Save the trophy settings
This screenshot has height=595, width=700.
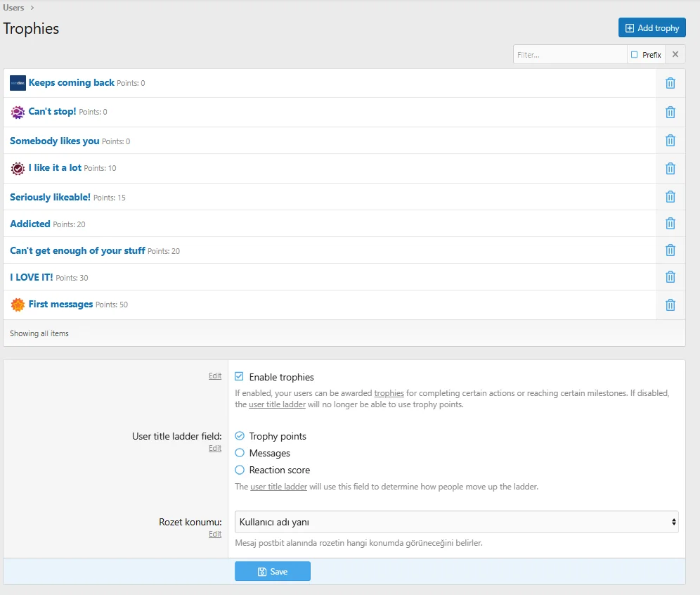pos(273,571)
